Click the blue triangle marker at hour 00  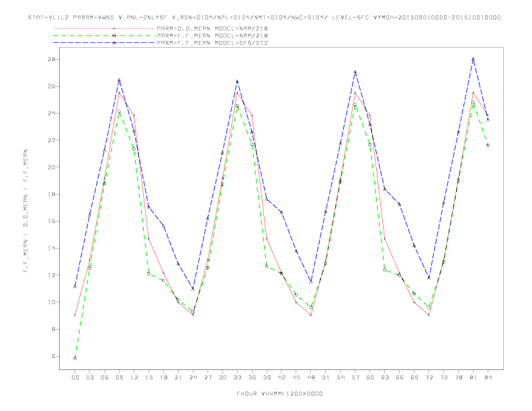75,287
